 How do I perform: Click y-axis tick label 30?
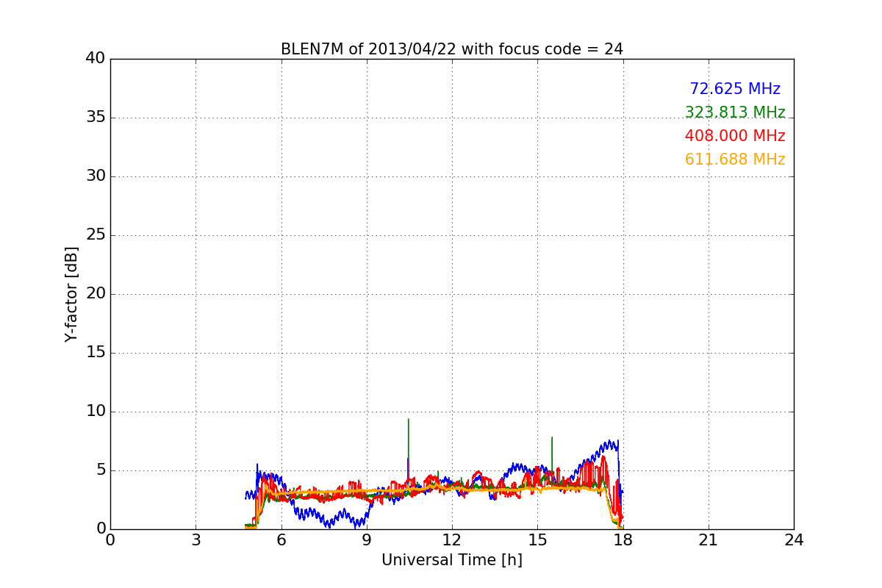click(96, 176)
